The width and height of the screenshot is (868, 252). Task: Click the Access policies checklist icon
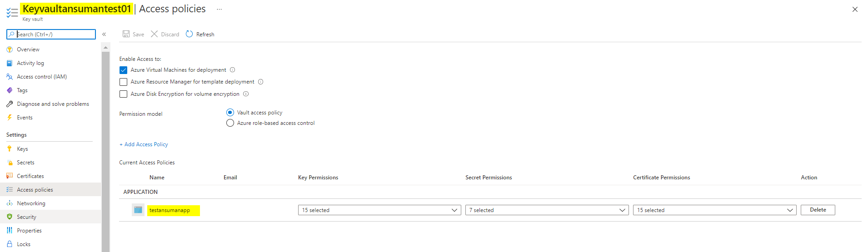10,190
